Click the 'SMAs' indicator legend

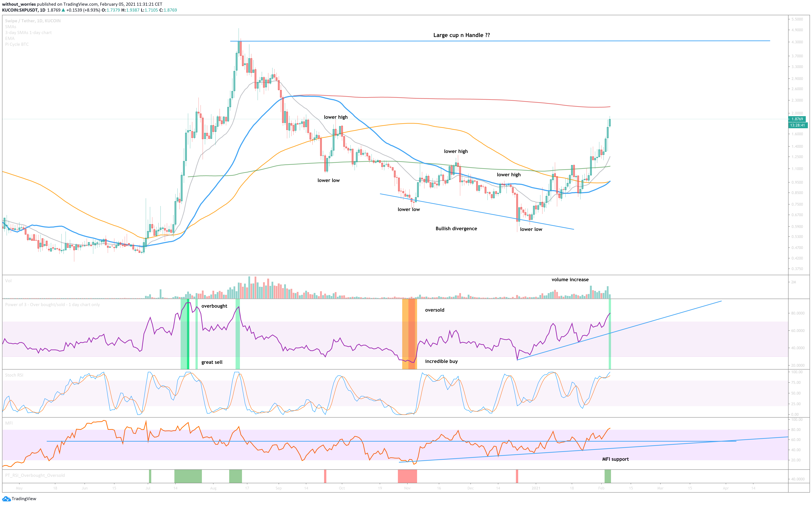[x=11, y=27]
